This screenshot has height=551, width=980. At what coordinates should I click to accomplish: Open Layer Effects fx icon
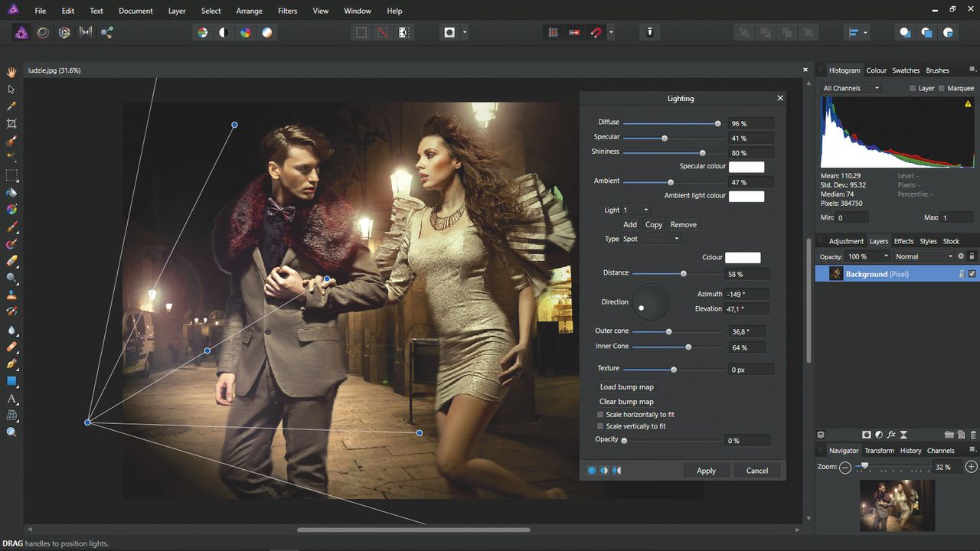click(891, 435)
